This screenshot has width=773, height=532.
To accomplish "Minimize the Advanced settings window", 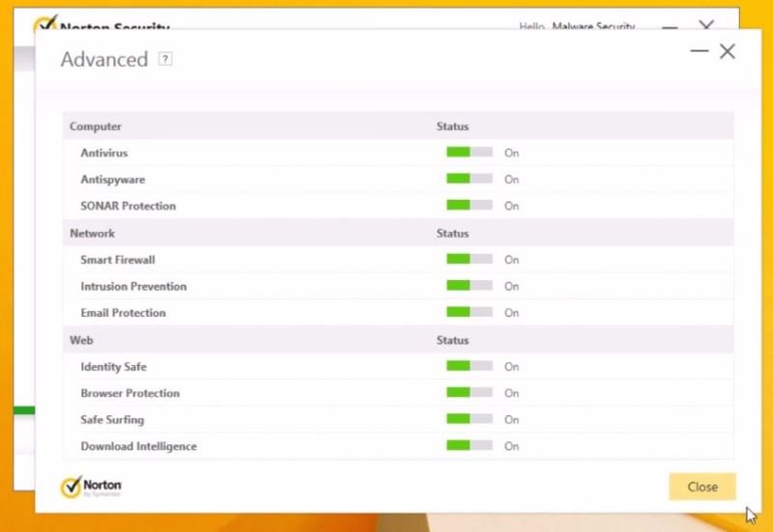I will coord(700,51).
